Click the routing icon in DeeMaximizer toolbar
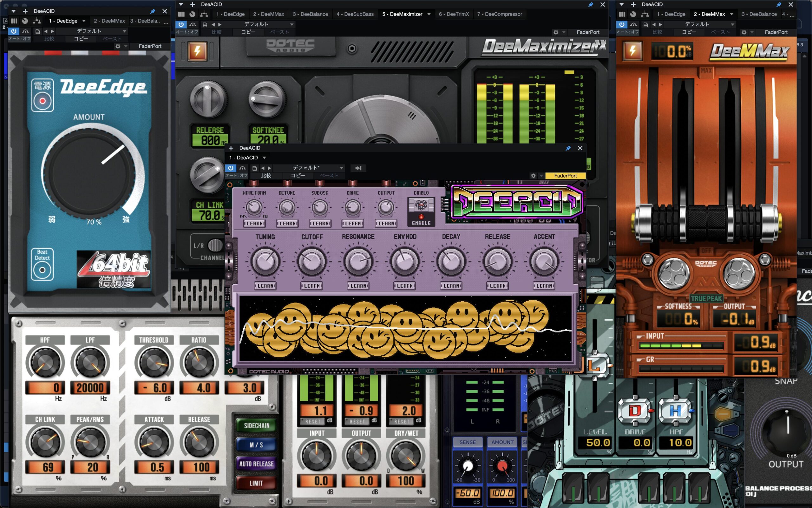Screen dimensions: 812x508 click(204, 14)
